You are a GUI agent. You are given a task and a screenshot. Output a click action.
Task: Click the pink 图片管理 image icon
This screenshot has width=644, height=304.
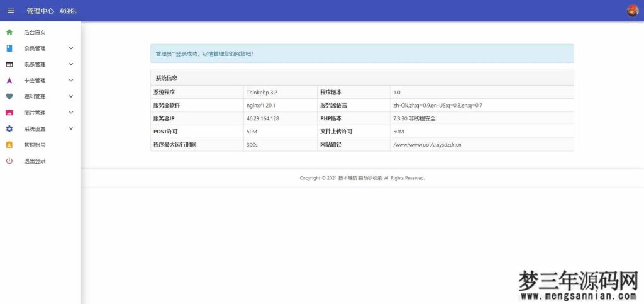pyautogui.click(x=9, y=113)
